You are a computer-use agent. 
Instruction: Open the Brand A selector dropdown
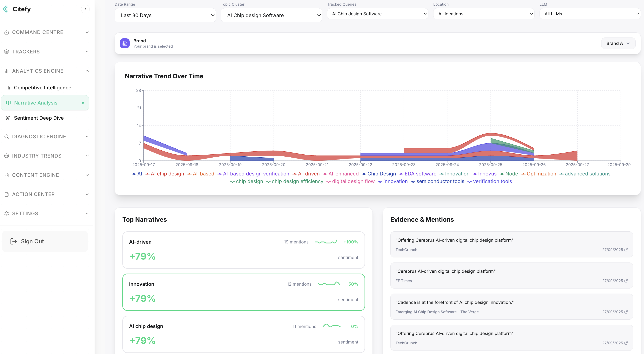coord(618,43)
